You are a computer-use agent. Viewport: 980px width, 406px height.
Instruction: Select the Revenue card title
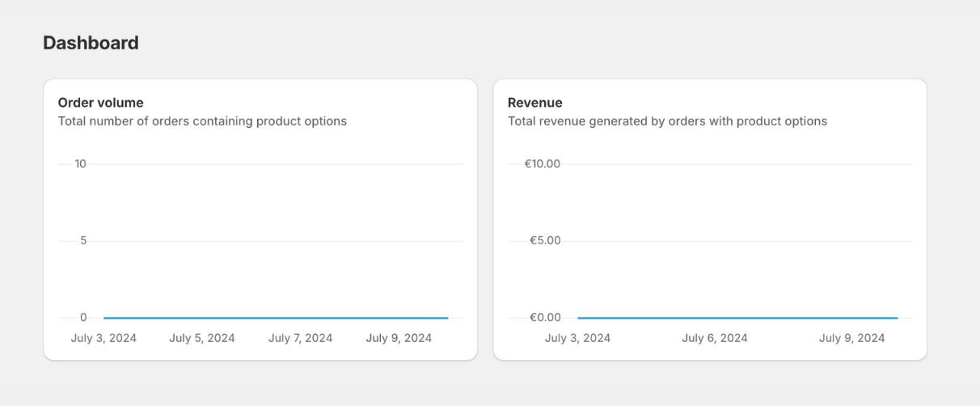pos(535,103)
